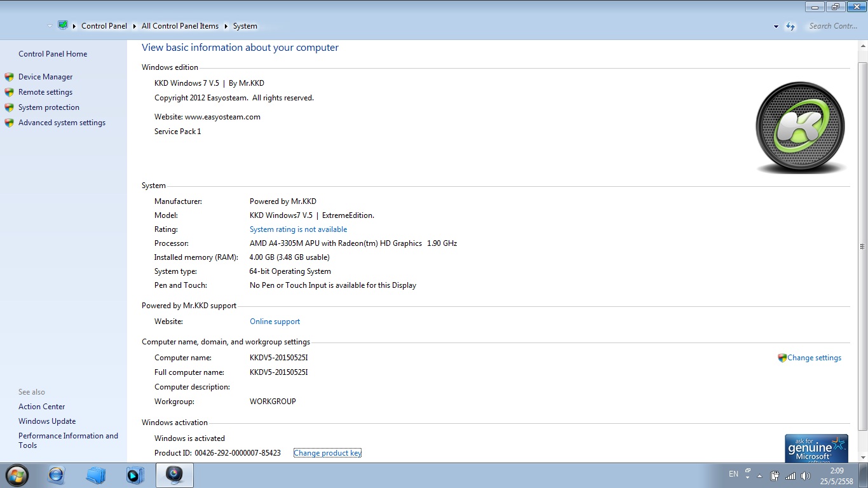868x488 pixels.
Task: Click the KKD Windows 7 V.5 edition text
Action: 209,83
